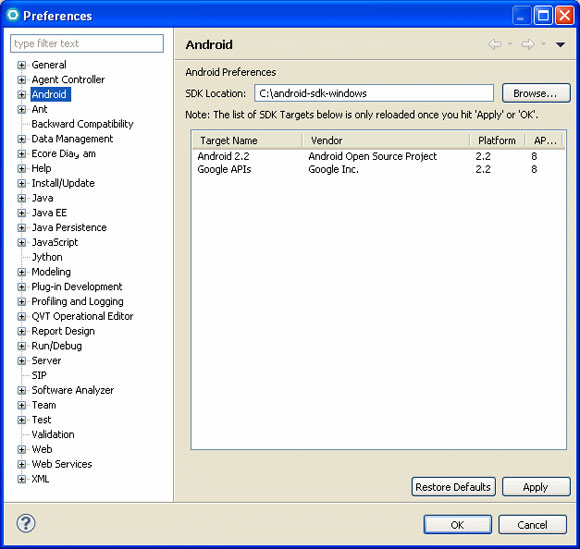This screenshot has height=549, width=580.
Task: Click the Browse... button for SDK Location
Action: coord(536,93)
